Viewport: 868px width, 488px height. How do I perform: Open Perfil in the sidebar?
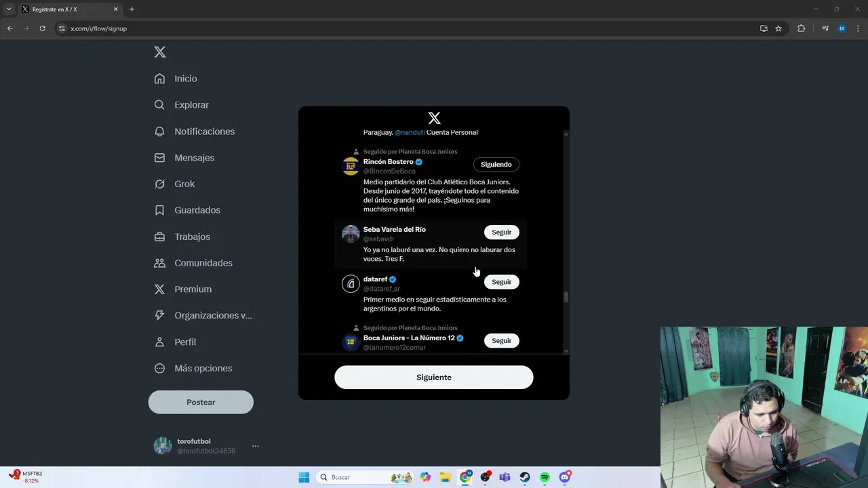[175, 342]
